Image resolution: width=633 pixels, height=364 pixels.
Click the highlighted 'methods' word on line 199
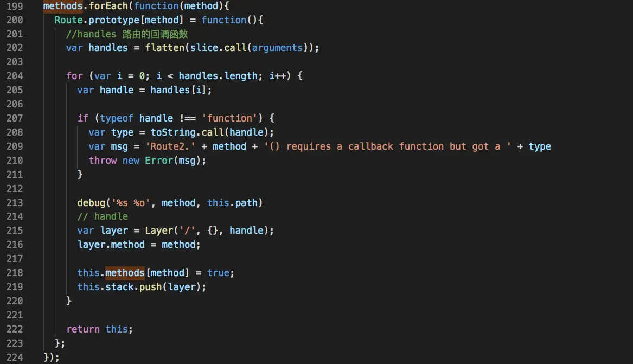pos(63,6)
